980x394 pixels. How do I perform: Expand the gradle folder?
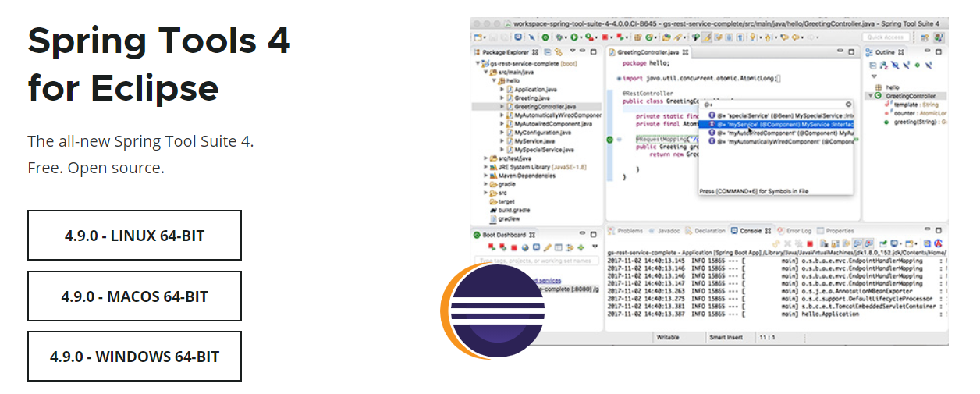coord(485,184)
